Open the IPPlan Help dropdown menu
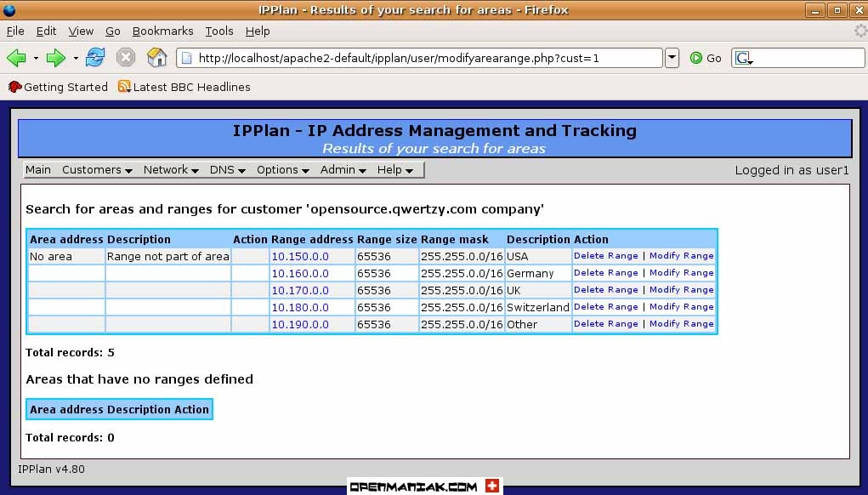The image size is (868, 495). (x=394, y=170)
